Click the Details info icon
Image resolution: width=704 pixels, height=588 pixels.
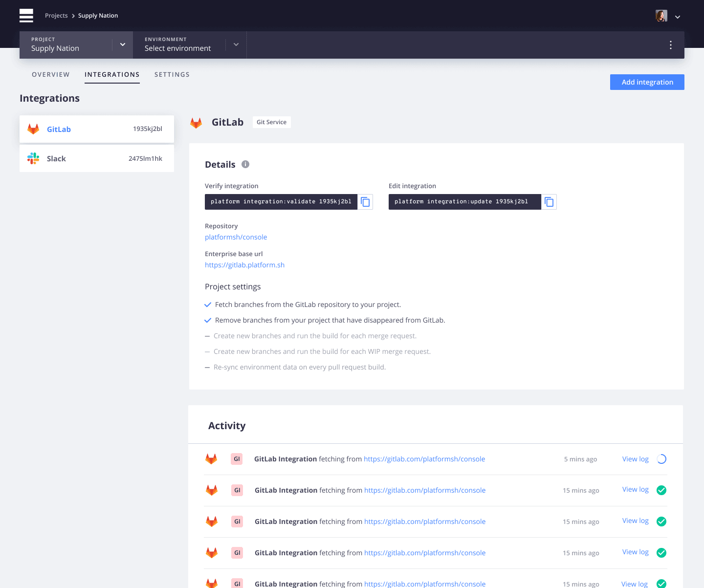(245, 164)
